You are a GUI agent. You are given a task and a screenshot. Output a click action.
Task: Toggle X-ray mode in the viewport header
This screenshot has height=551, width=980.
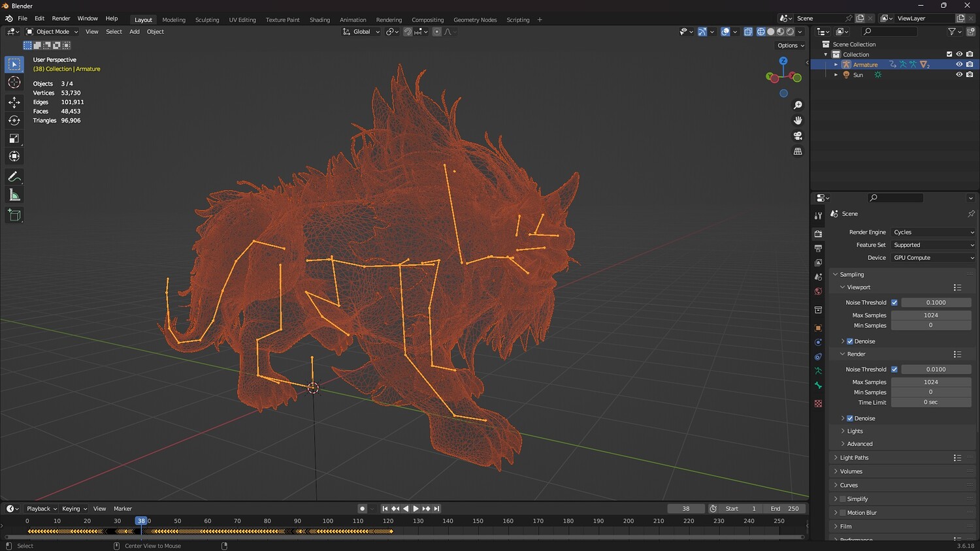click(x=748, y=31)
